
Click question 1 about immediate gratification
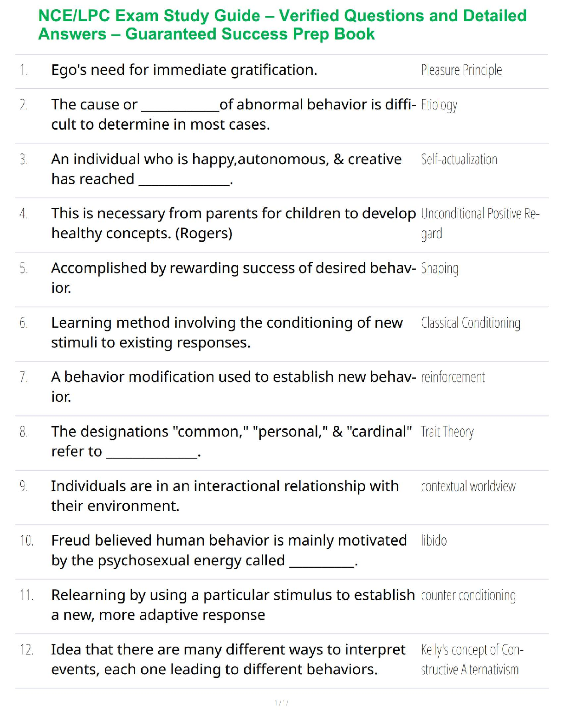184,70
